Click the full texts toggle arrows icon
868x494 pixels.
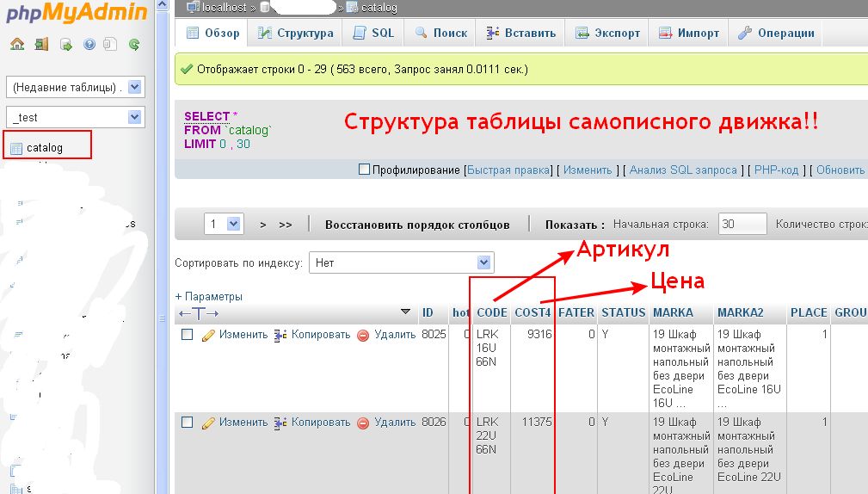[199, 313]
